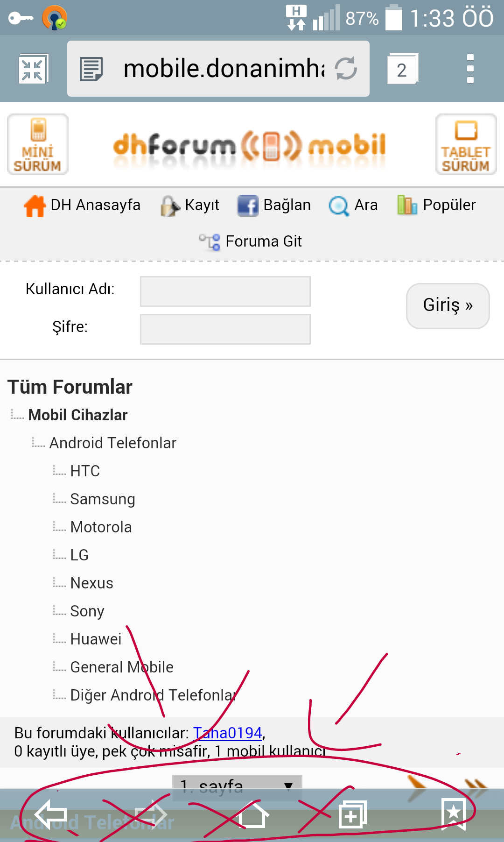Focus the Şifre password field
Viewport: 504px width, 842px height.
coord(225,329)
